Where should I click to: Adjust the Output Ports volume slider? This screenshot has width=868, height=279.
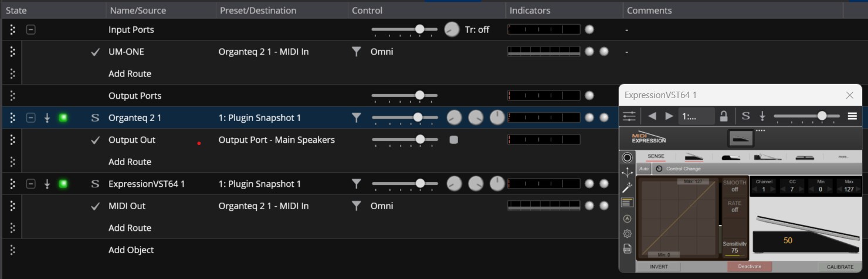coord(405,95)
